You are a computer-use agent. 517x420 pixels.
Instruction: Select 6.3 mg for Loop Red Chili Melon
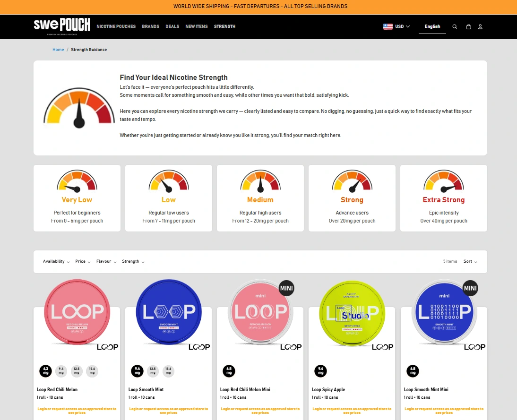click(x=46, y=371)
